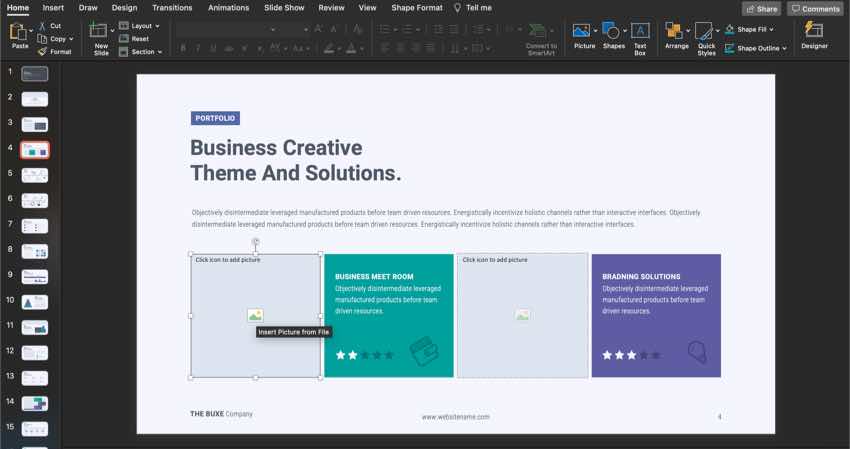Switch to the Draw tab
Screen dimensions: 850x449
pos(88,8)
